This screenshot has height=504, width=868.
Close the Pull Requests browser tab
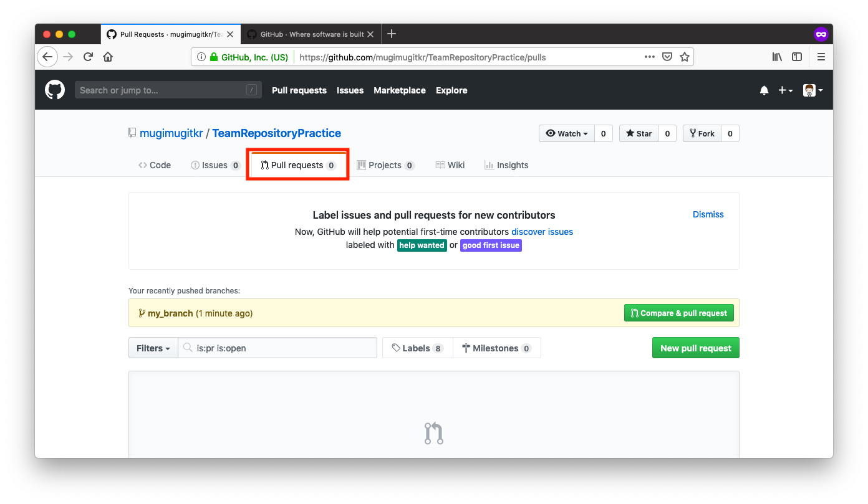pos(229,34)
